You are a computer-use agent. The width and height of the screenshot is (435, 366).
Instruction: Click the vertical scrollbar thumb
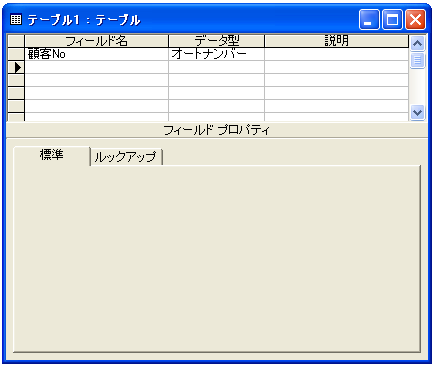(417, 60)
